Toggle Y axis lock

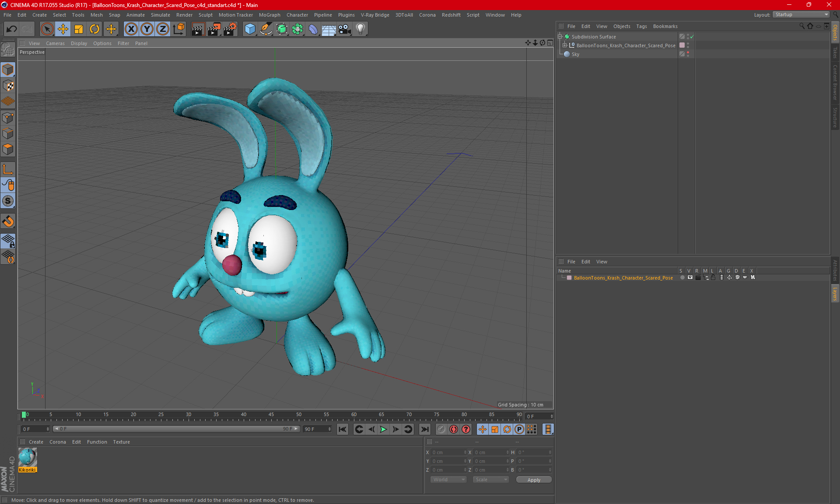pos(147,29)
